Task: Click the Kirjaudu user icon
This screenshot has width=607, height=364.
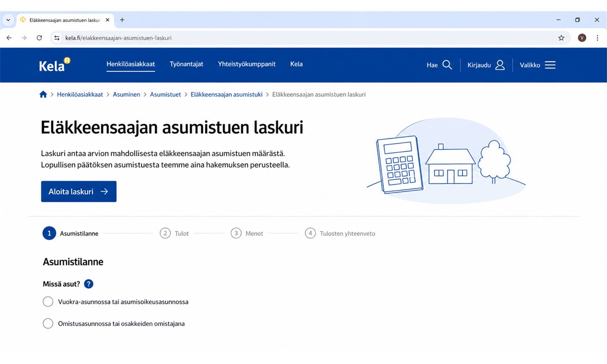Action: click(500, 65)
